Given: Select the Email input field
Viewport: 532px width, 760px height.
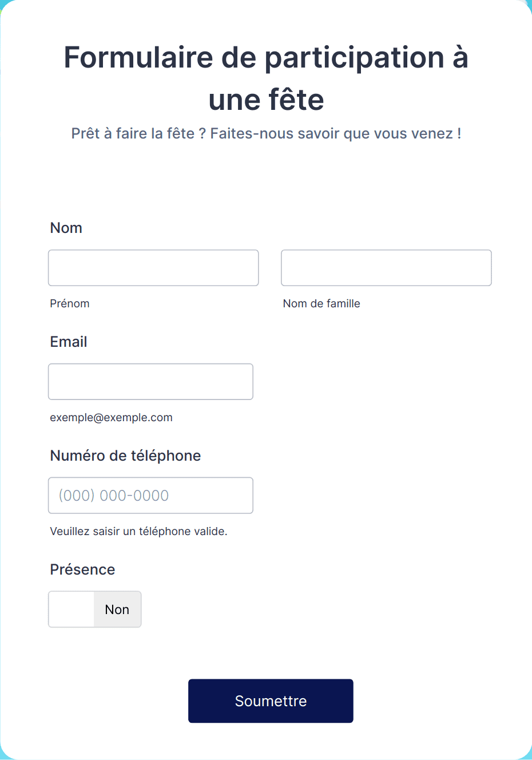Looking at the screenshot, I should coord(150,382).
